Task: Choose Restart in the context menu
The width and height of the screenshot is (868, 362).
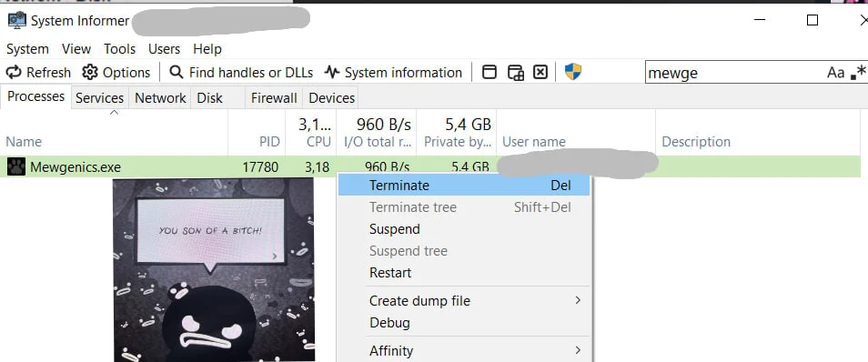Action: (463, 273)
